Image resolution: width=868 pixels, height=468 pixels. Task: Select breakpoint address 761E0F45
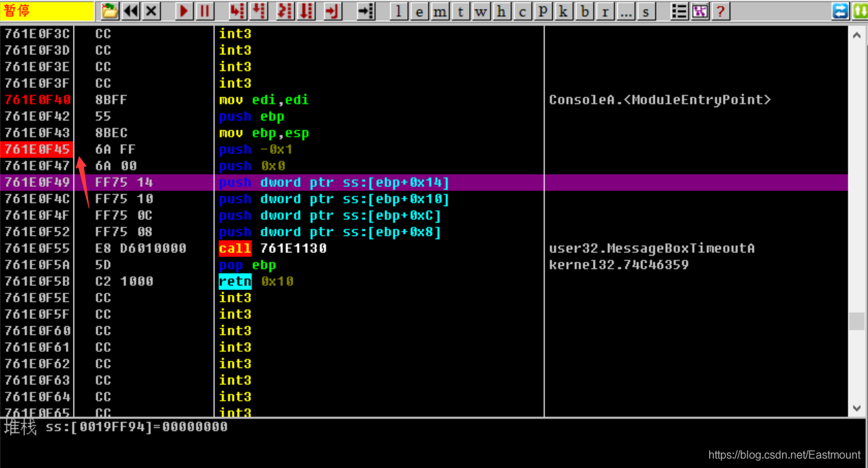(37, 149)
